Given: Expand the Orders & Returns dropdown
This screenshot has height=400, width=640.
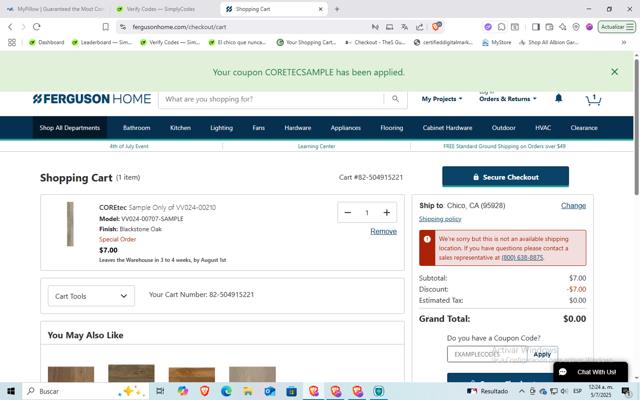Looking at the screenshot, I should click(508, 99).
